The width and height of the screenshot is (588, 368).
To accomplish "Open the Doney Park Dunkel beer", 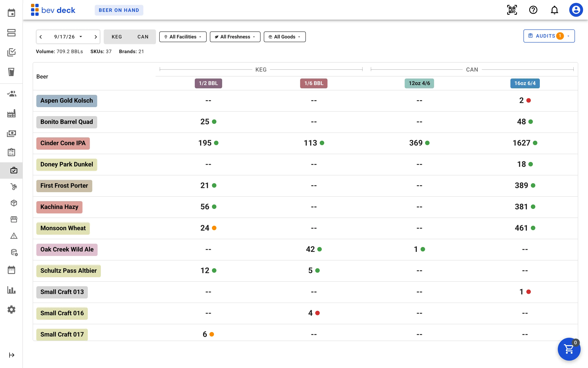I will coord(67,165).
